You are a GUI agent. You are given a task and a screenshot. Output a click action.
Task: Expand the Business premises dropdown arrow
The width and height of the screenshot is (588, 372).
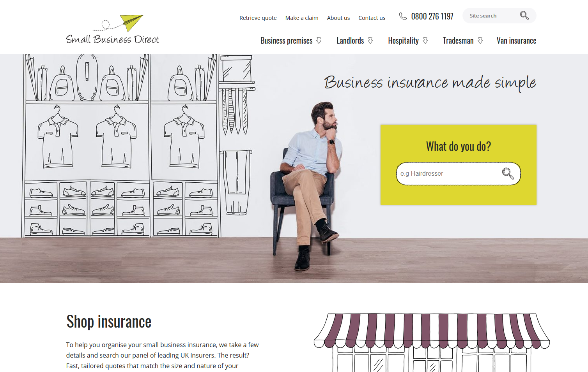click(319, 41)
